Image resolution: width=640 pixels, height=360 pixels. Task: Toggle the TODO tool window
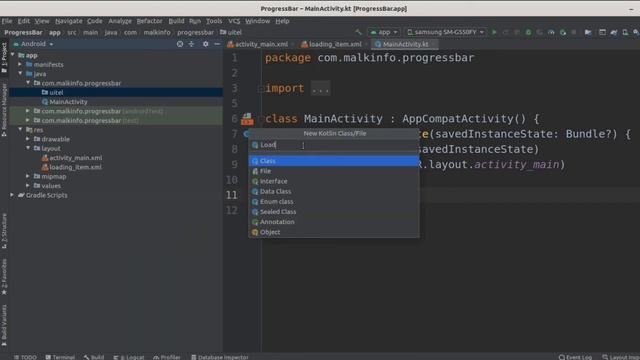(x=25, y=357)
